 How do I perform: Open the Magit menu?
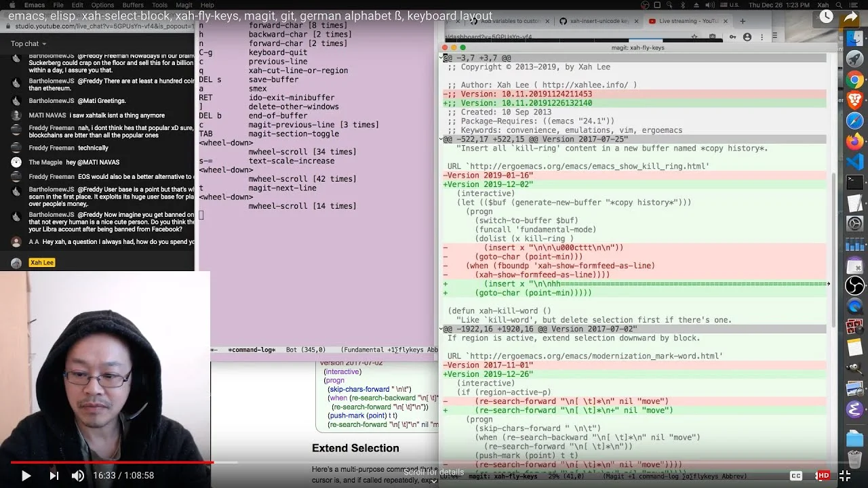click(184, 5)
